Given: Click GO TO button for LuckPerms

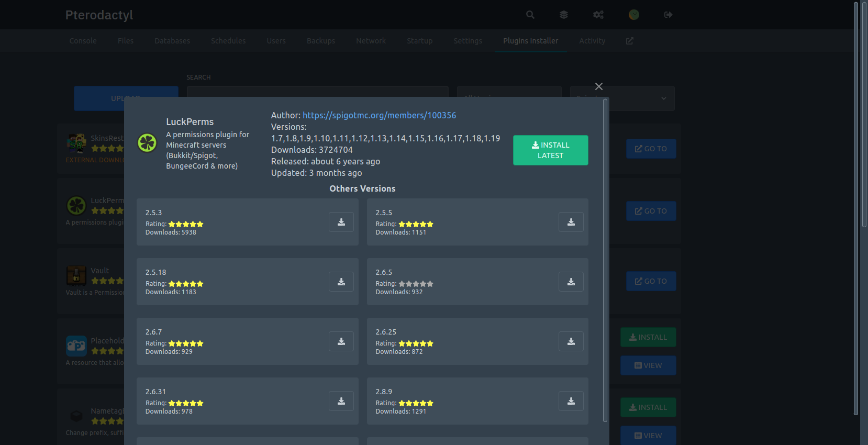Looking at the screenshot, I should [x=651, y=211].
